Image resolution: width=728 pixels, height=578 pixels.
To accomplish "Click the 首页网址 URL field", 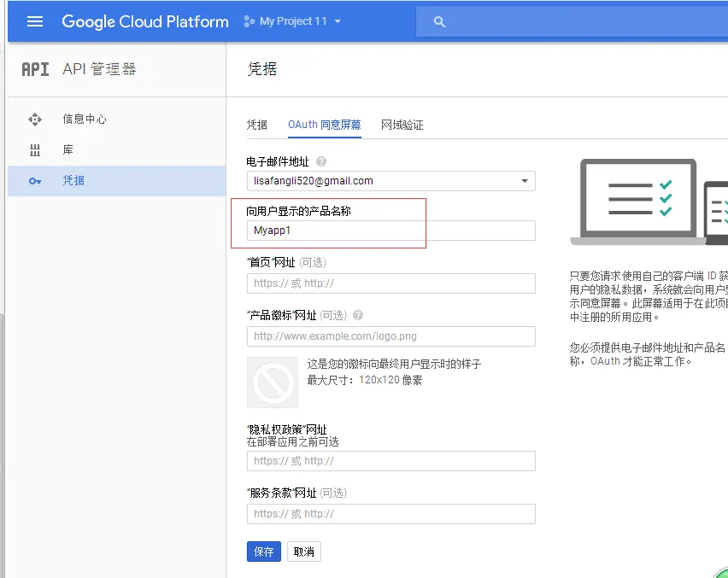I will [391, 283].
